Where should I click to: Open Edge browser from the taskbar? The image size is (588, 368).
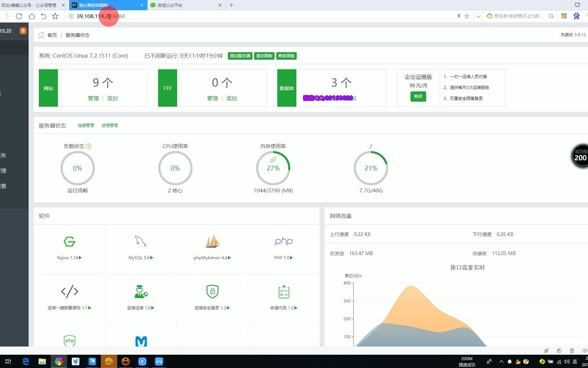pos(26,361)
